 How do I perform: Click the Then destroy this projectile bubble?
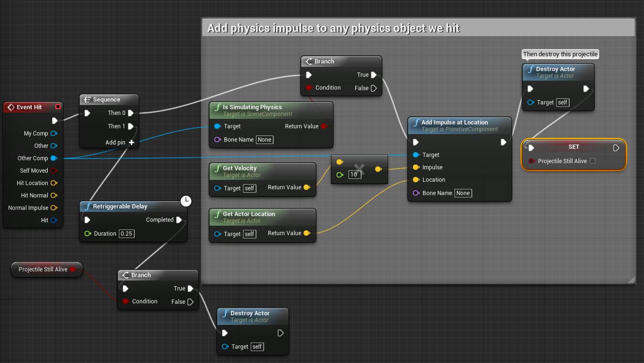click(x=560, y=54)
